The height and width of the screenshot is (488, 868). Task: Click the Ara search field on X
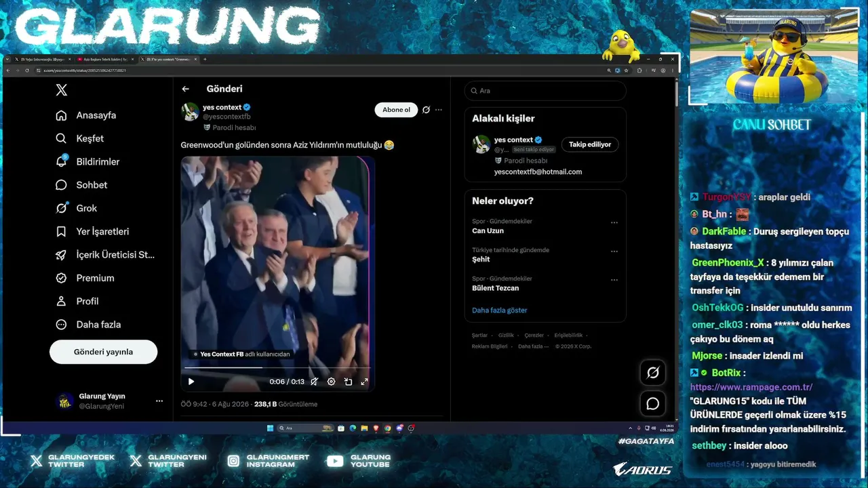click(x=545, y=91)
